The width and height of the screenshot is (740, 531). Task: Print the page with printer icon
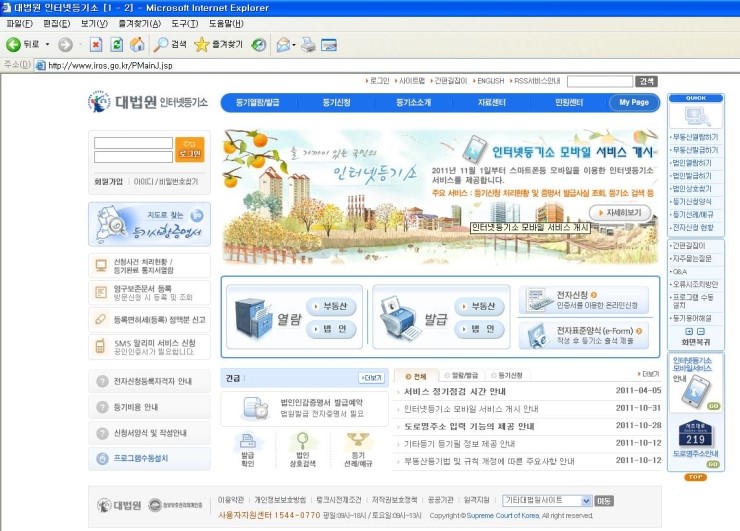[x=309, y=45]
